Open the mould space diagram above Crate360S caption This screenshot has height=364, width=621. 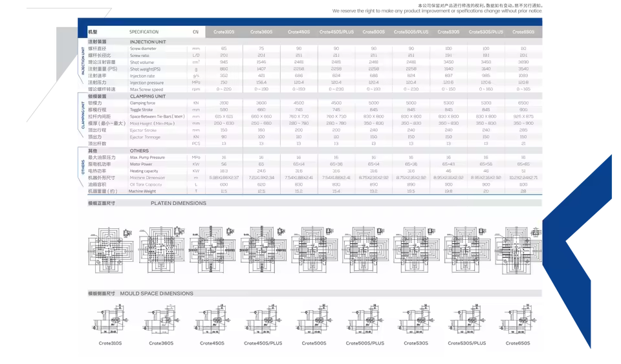[161, 319]
